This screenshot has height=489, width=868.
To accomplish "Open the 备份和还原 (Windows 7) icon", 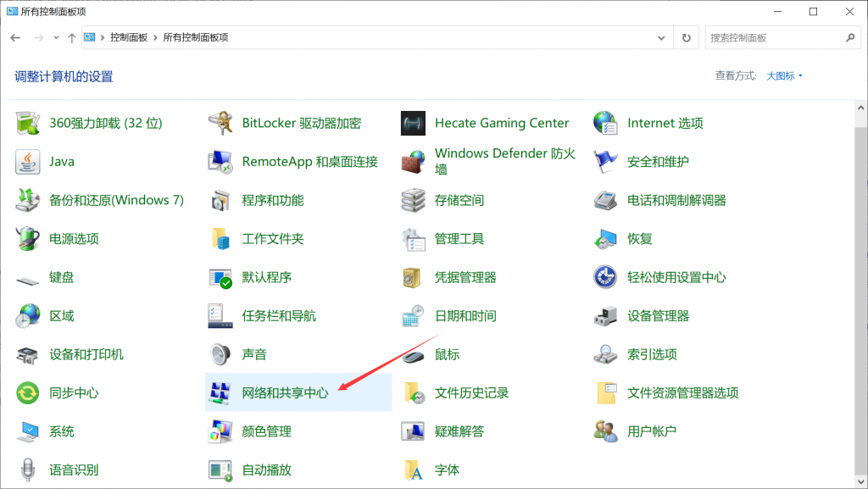I will pyautogui.click(x=28, y=200).
